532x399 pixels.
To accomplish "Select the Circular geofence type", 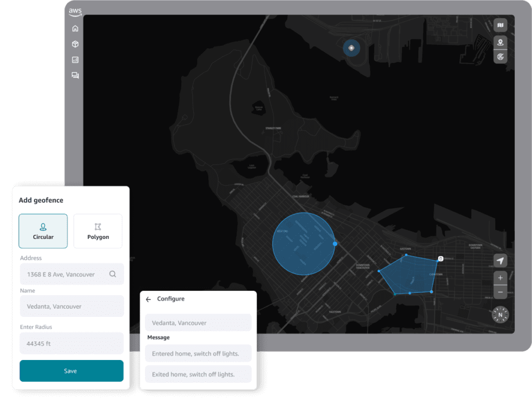I will [x=43, y=231].
